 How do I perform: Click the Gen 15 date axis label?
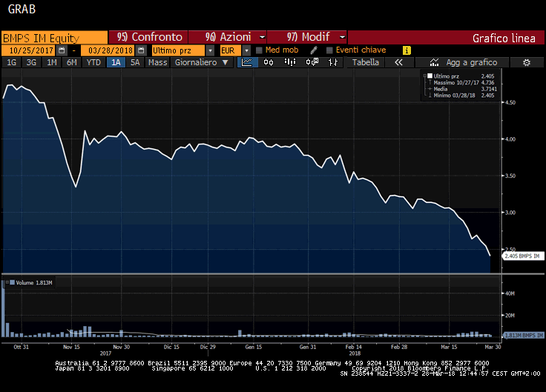[253, 347]
